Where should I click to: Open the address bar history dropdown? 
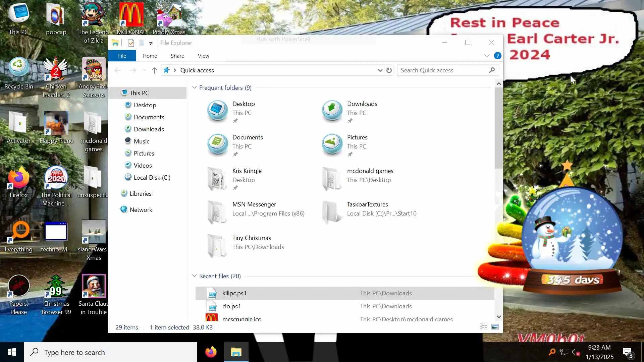[380, 70]
